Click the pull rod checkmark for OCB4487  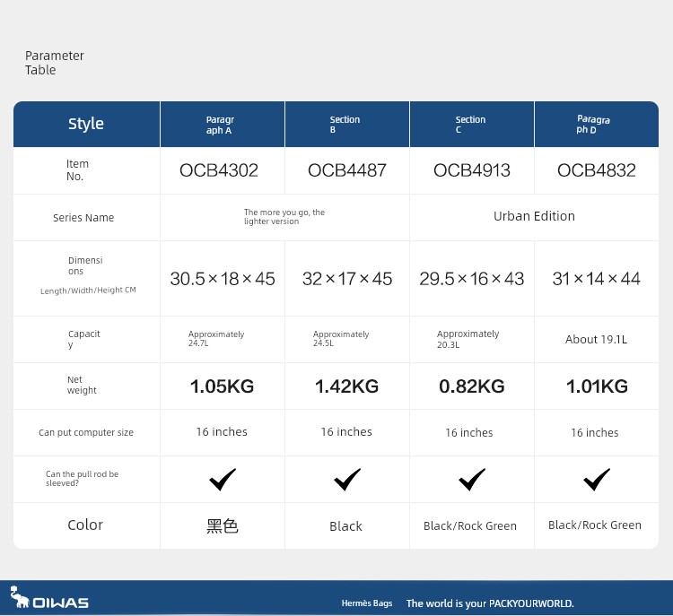pyautogui.click(x=347, y=480)
